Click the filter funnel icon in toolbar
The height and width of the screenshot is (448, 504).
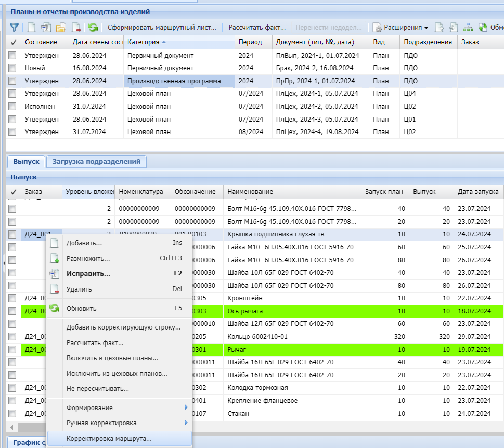tap(14, 27)
